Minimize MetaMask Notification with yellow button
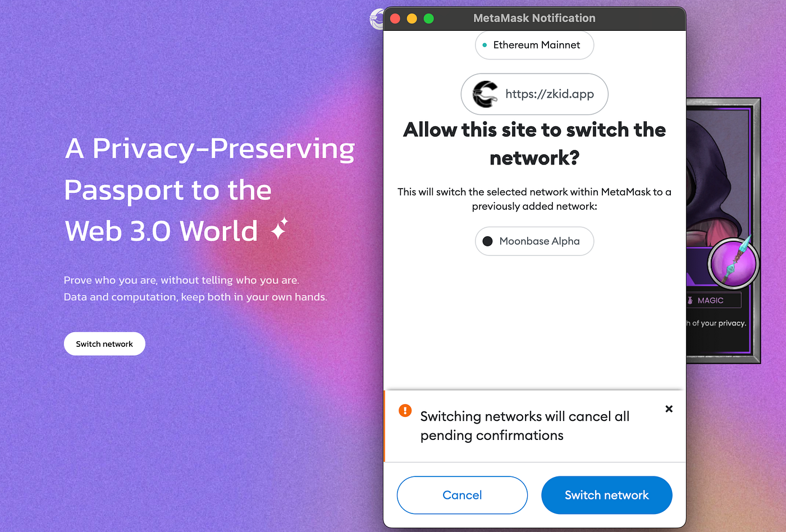786x532 pixels. (x=412, y=19)
